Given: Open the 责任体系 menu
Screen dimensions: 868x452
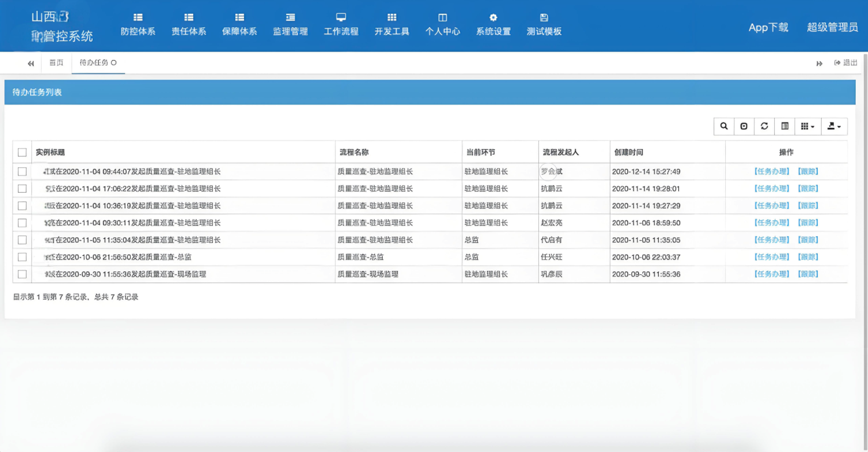Looking at the screenshot, I should point(189,25).
